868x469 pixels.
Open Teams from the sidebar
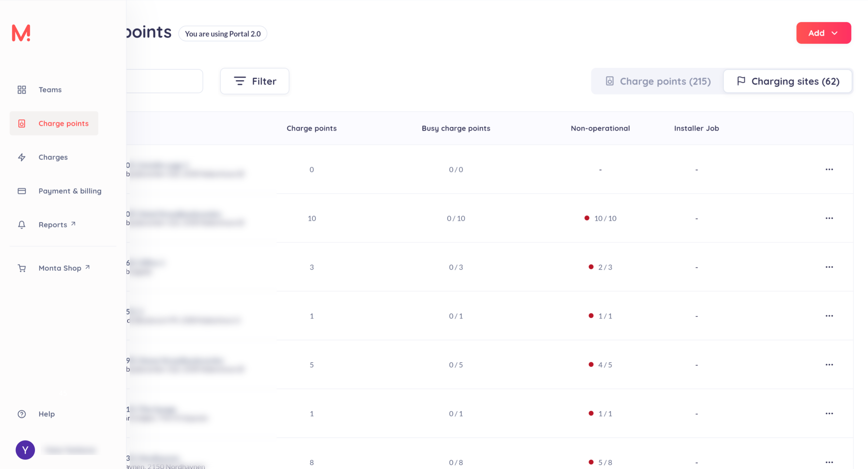click(x=50, y=89)
